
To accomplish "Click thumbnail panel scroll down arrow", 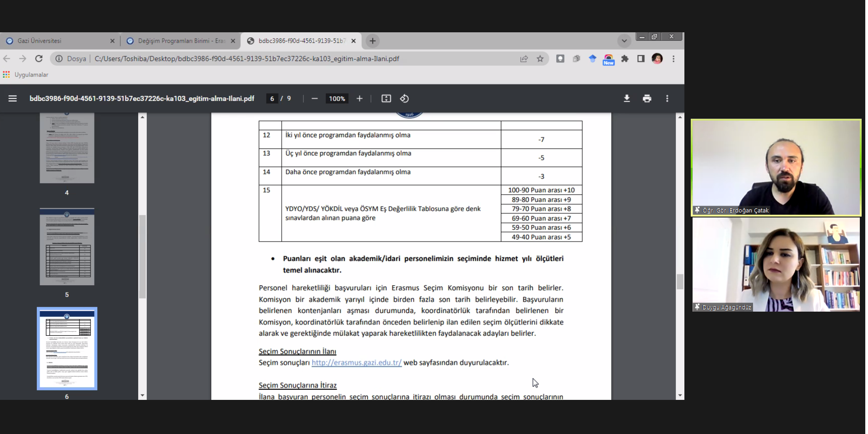I will point(142,396).
